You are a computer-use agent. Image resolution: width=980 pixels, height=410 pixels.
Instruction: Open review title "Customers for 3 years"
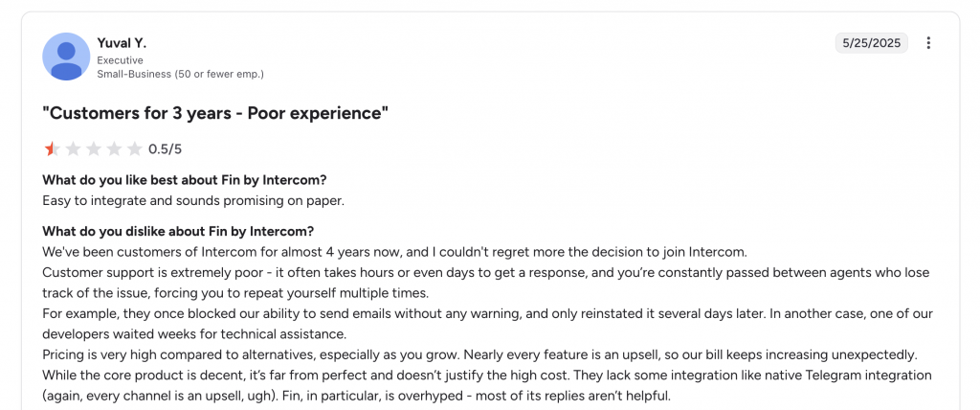coord(215,113)
